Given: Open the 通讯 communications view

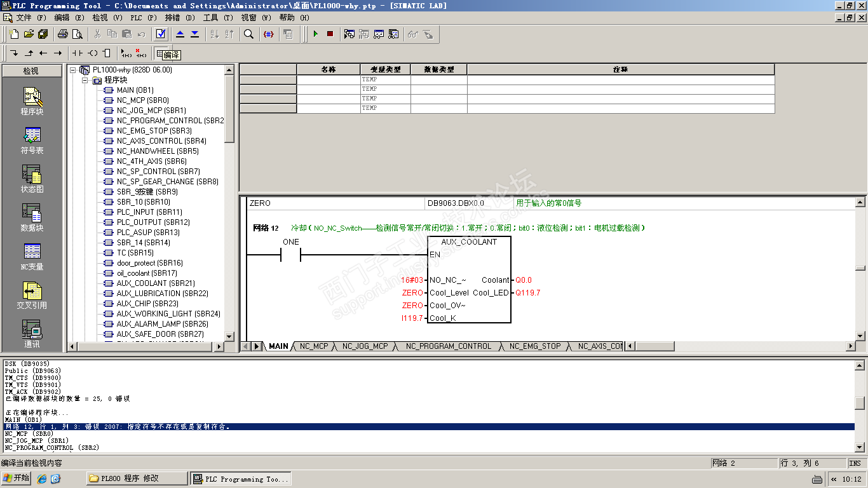Looking at the screenshot, I should tap(32, 334).
